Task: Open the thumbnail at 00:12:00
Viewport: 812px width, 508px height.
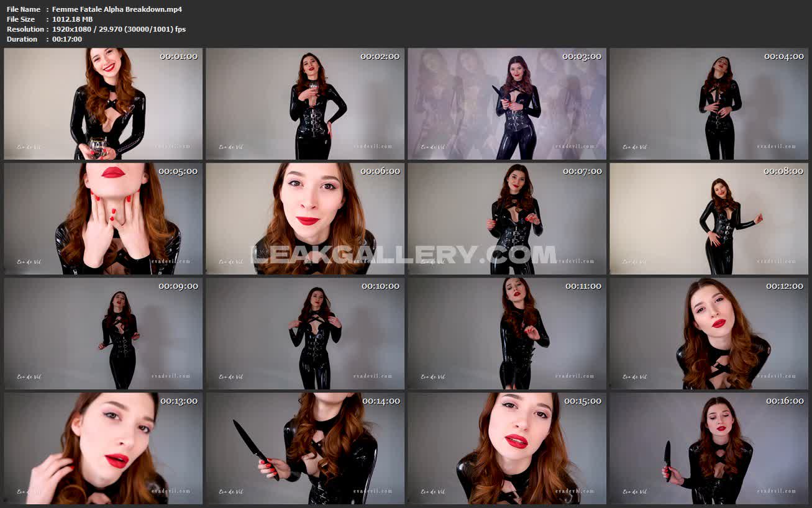Action: (709, 333)
